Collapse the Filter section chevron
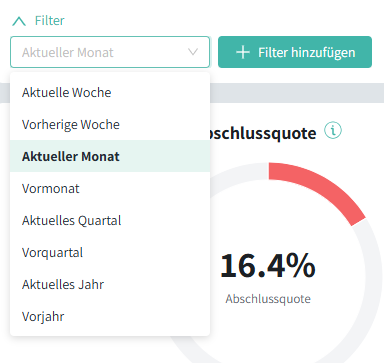384x363 pixels. [19, 21]
